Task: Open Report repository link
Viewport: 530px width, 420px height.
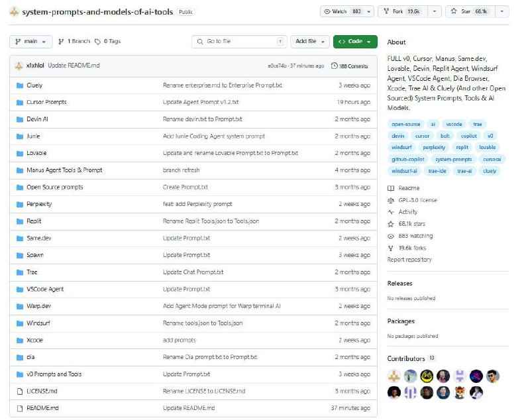Action: (x=409, y=260)
